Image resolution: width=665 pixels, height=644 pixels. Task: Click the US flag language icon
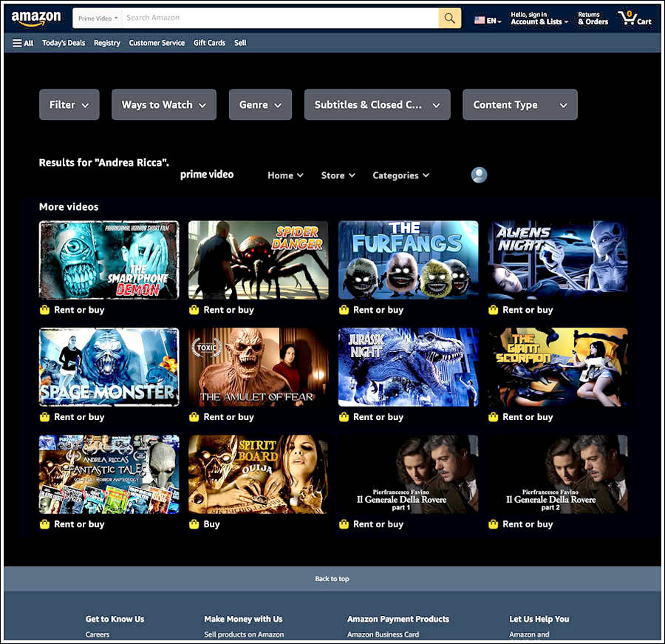[x=480, y=21]
